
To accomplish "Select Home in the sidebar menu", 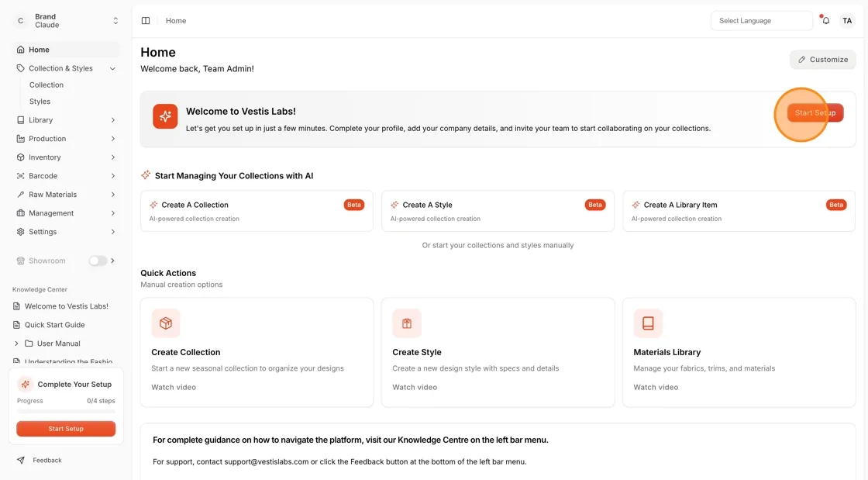I will point(66,50).
